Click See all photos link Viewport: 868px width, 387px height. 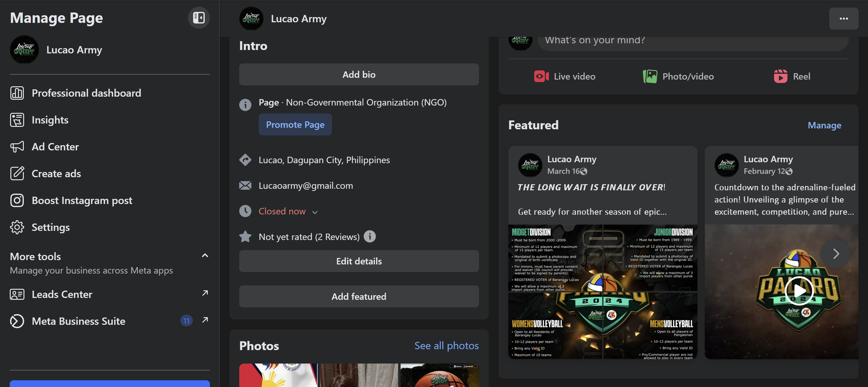[x=446, y=346]
